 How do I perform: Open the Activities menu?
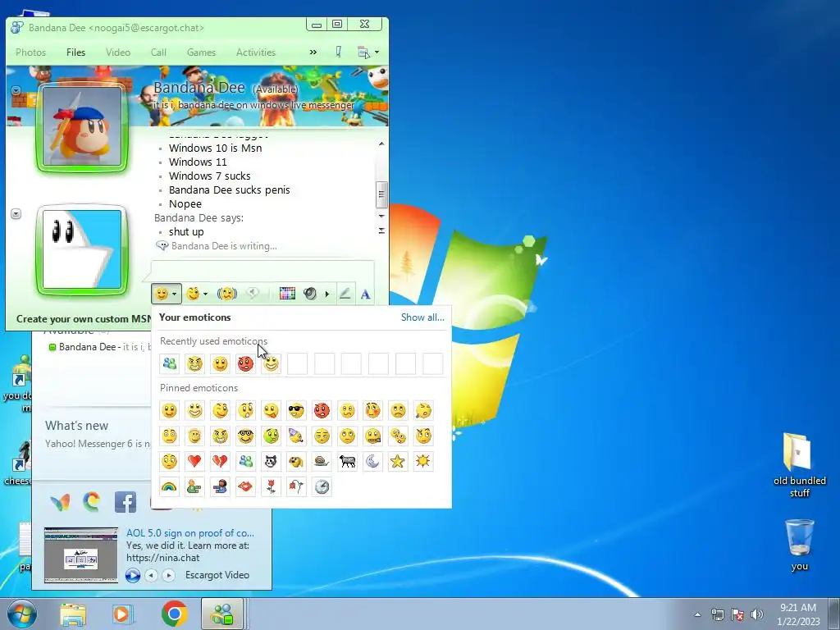(256, 52)
